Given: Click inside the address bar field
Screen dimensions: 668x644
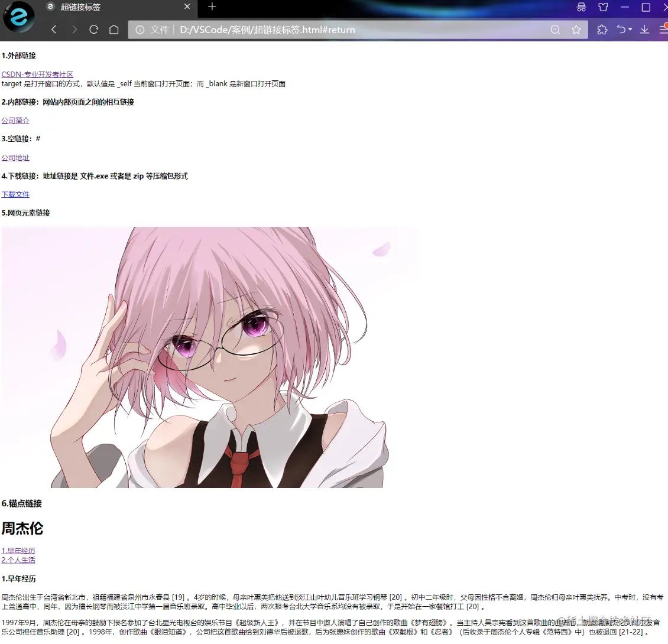Looking at the screenshot, I should point(355,29).
